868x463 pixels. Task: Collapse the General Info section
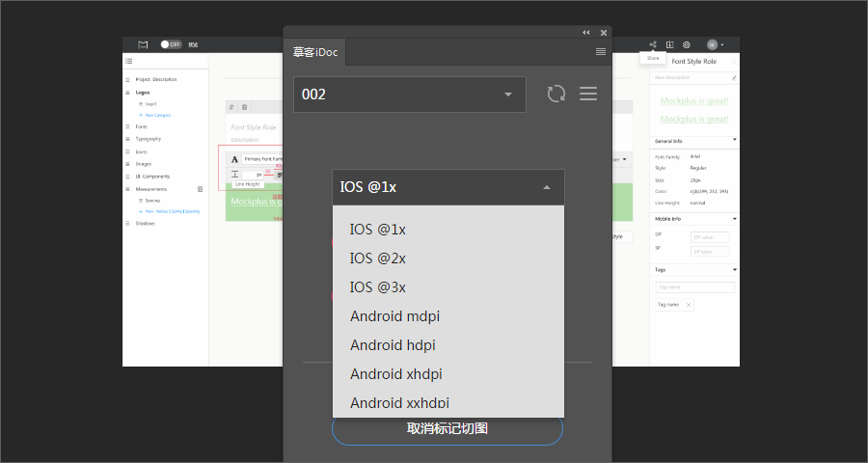click(x=735, y=140)
